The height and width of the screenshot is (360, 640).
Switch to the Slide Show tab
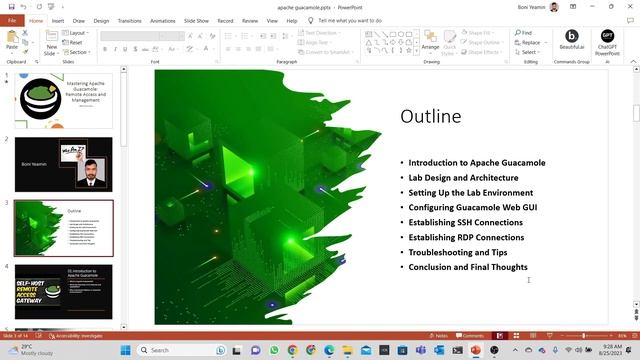pyautogui.click(x=196, y=21)
